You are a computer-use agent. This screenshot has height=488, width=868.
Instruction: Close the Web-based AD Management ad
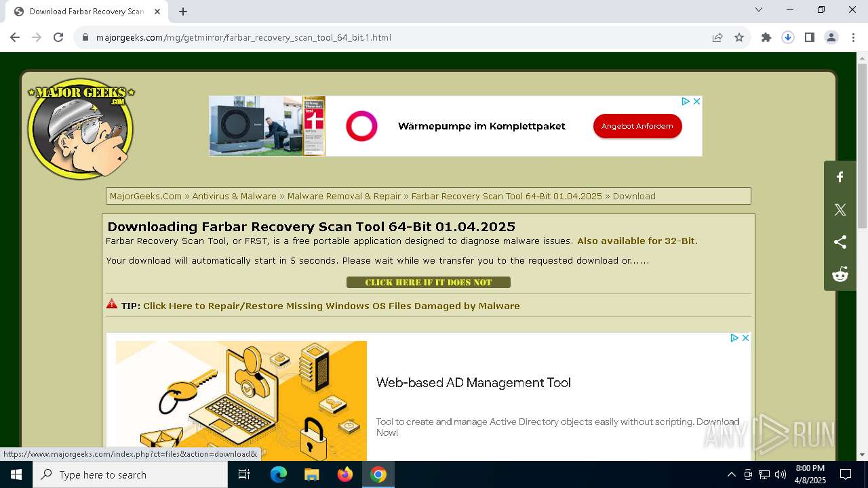(x=745, y=338)
